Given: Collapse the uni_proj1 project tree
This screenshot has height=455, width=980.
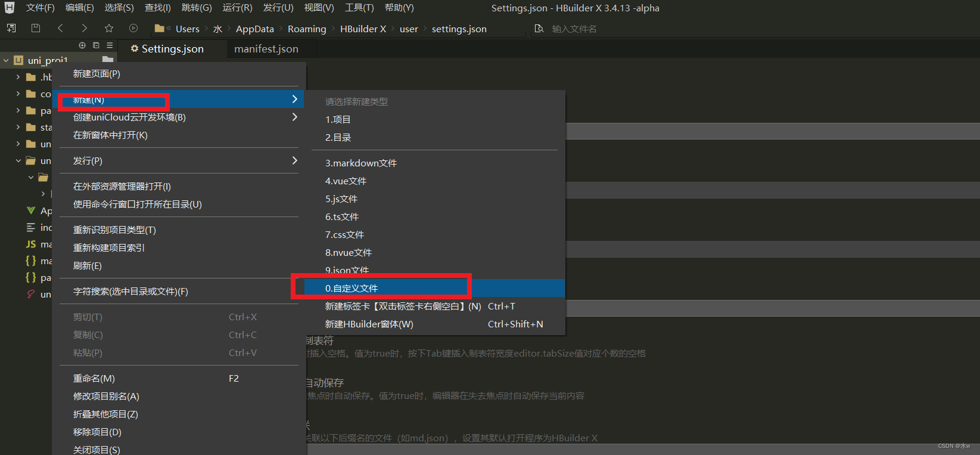Looking at the screenshot, I should (6, 60).
